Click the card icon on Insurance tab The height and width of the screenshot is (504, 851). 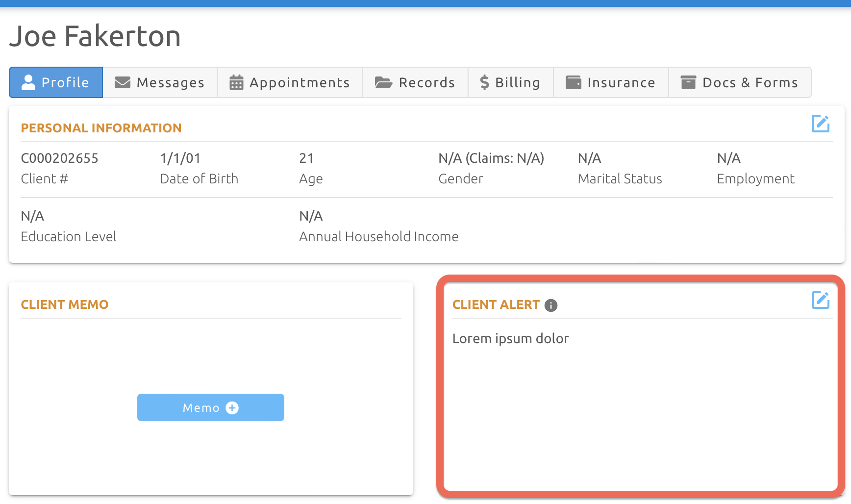point(573,82)
